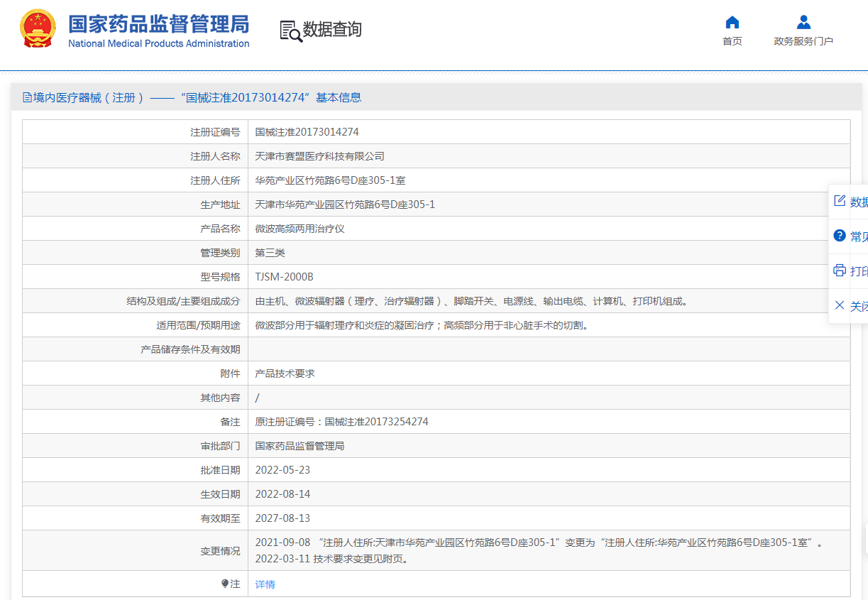Image resolution: width=868 pixels, height=600 pixels.
Task: Click the 变更情况 label cell
Action: tap(136, 551)
